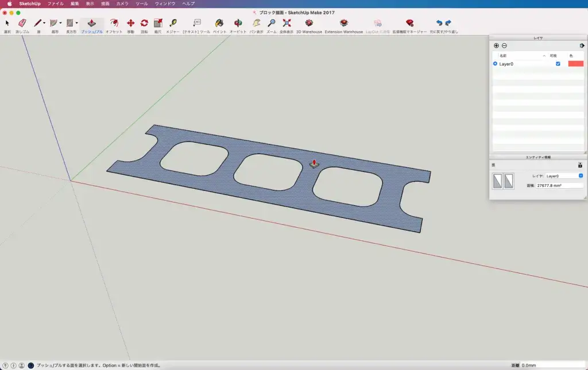The height and width of the screenshot is (370, 588).
Task: Open the 編集 menu
Action: (75, 4)
